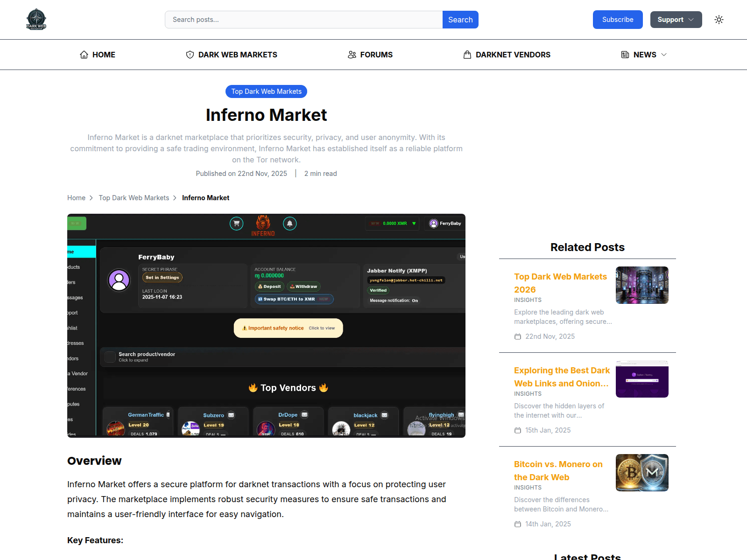Click the Exploring Dark Web Links thumbnail
Screen dimensions: 747x560
point(642,379)
